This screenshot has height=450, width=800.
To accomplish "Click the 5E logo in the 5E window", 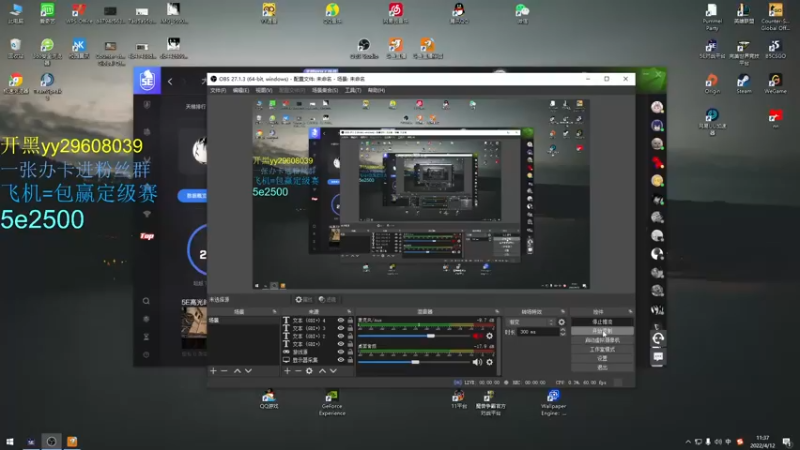I will 147,80.
